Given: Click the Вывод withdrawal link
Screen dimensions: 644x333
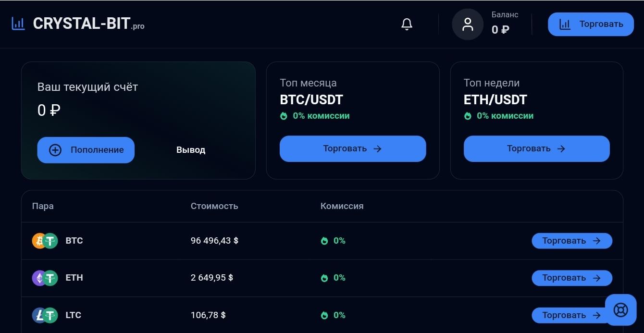Looking at the screenshot, I should point(191,150).
